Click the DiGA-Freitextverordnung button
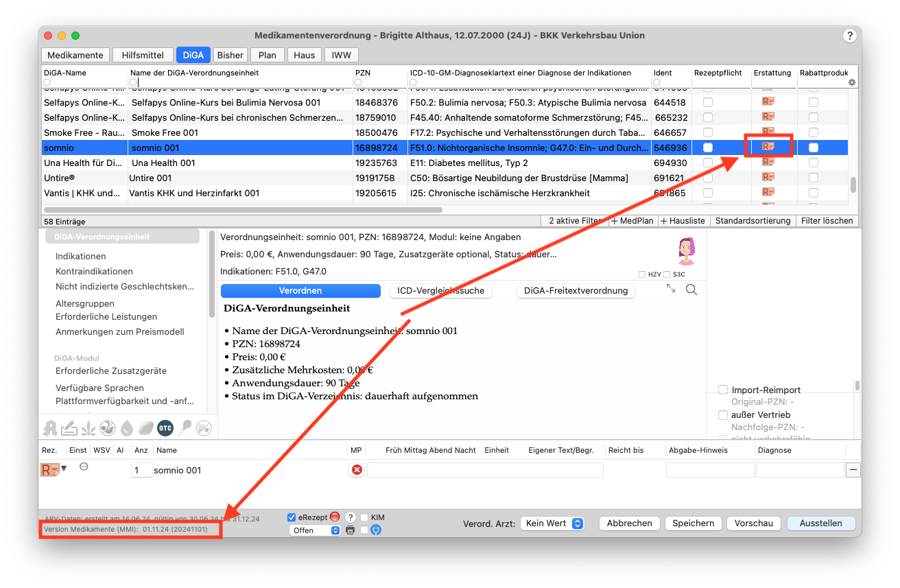 click(576, 291)
